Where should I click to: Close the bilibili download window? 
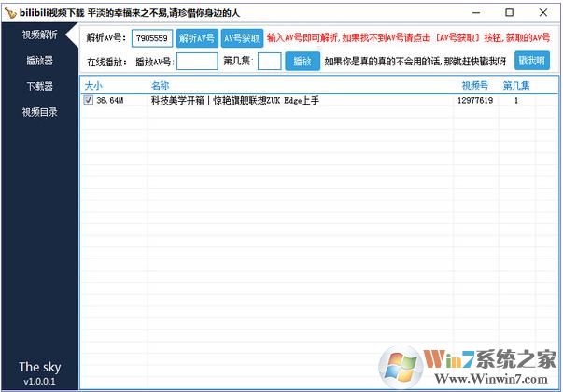tap(542, 12)
